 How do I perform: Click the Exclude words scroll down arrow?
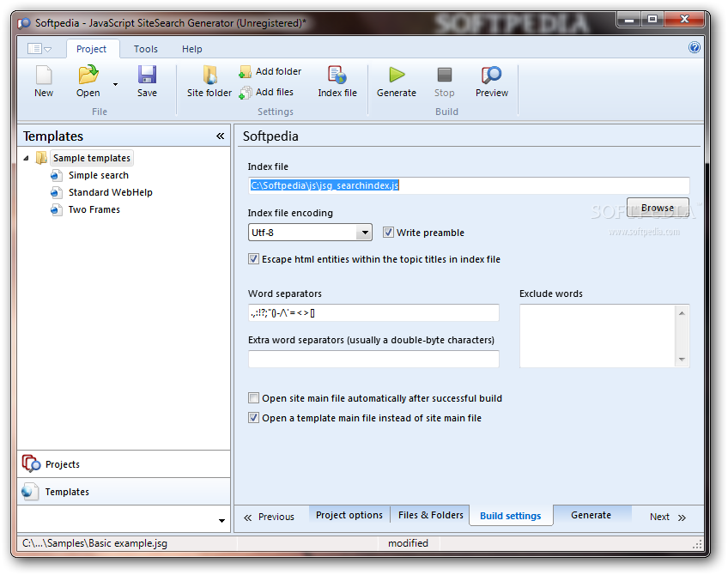682,360
